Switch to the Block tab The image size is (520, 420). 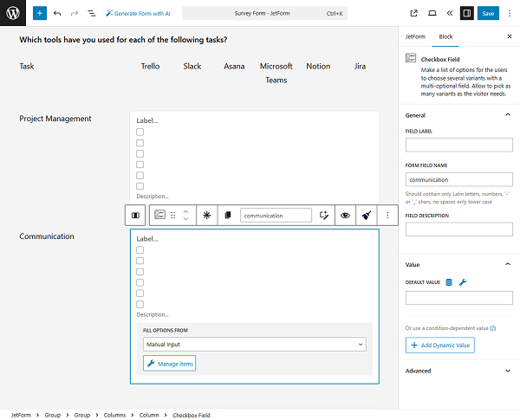[x=445, y=36]
